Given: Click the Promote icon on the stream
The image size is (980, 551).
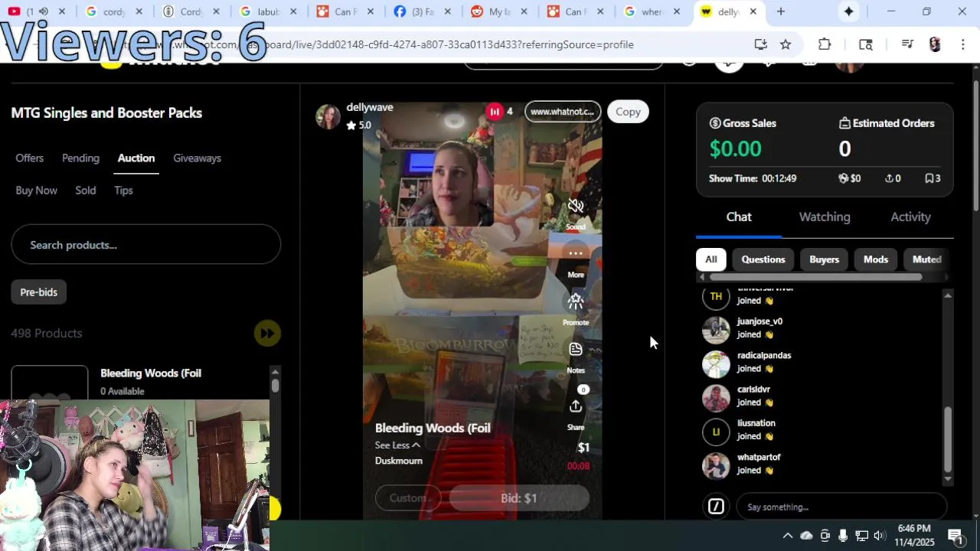Looking at the screenshot, I should (x=576, y=302).
